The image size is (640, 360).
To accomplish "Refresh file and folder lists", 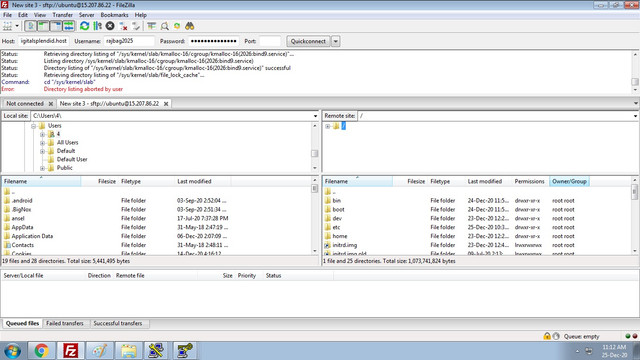I will tap(84, 26).
